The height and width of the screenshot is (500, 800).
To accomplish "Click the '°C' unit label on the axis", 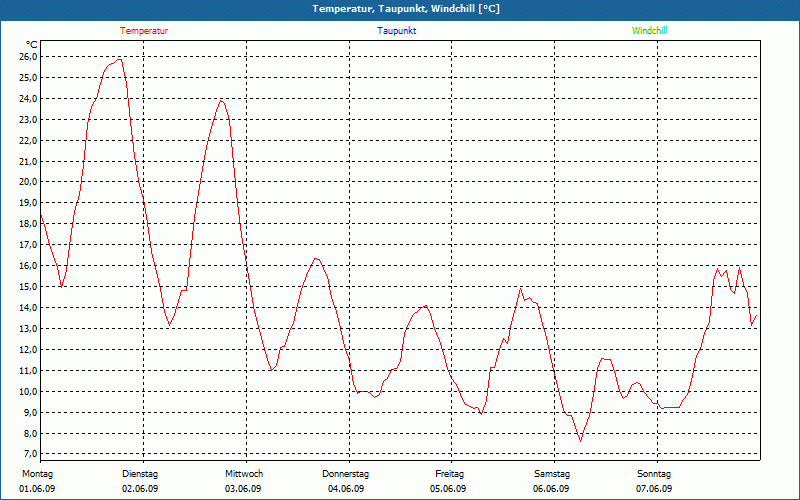I will (x=32, y=45).
